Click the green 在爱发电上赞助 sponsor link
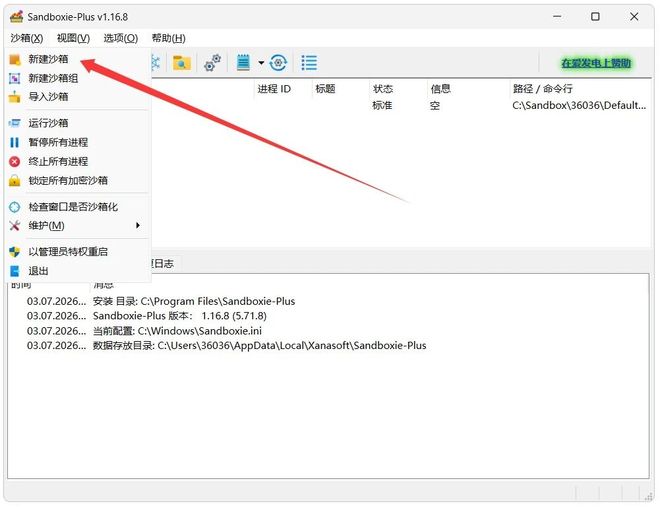 click(596, 63)
